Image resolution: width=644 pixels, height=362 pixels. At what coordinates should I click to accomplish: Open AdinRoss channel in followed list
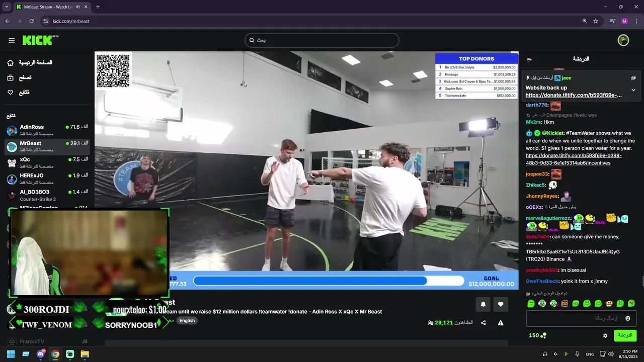point(47,130)
